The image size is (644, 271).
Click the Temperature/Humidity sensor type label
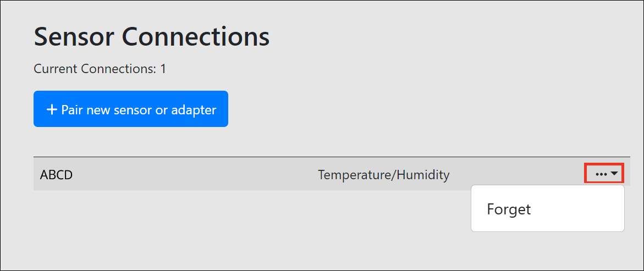tap(383, 175)
